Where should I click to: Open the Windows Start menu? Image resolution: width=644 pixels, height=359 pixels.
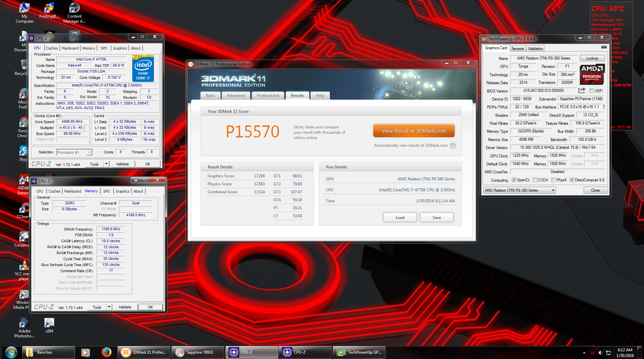pos(11,352)
